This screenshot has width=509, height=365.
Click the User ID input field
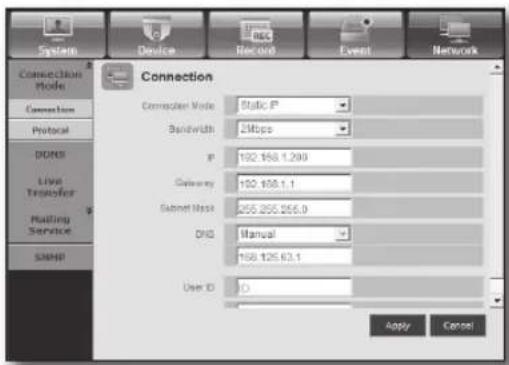point(294,287)
